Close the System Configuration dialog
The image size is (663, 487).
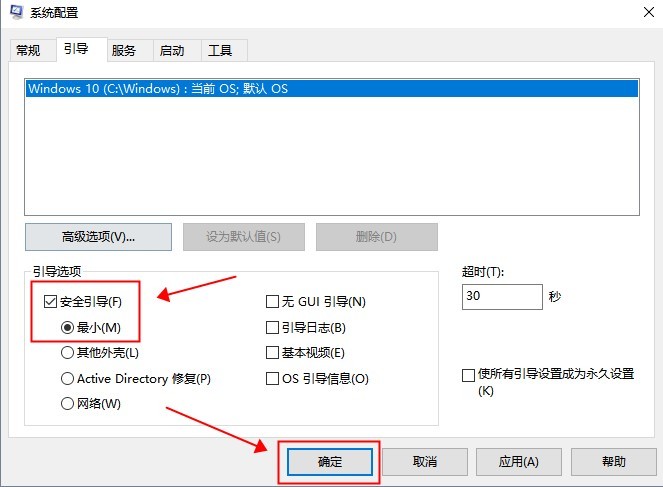pos(639,13)
